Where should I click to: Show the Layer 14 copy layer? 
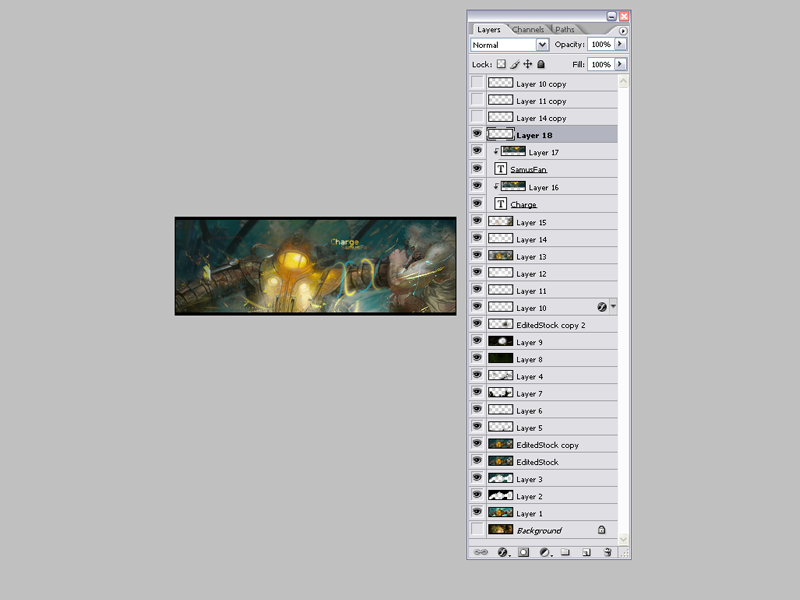pos(477,117)
